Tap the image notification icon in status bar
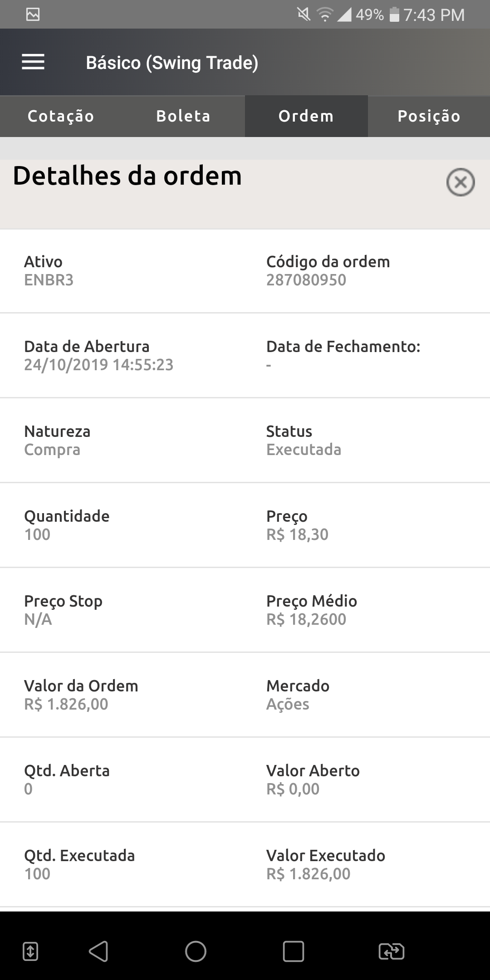The image size is (490, 980). (33, 15)
